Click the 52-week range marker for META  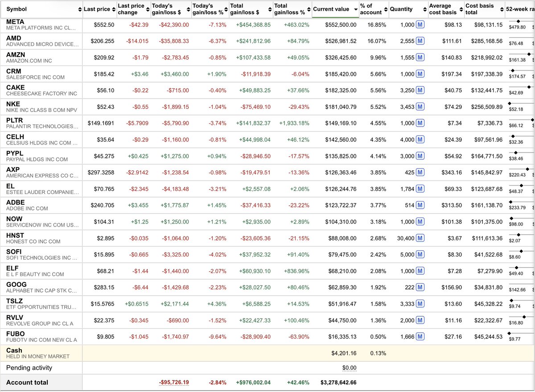518,21
